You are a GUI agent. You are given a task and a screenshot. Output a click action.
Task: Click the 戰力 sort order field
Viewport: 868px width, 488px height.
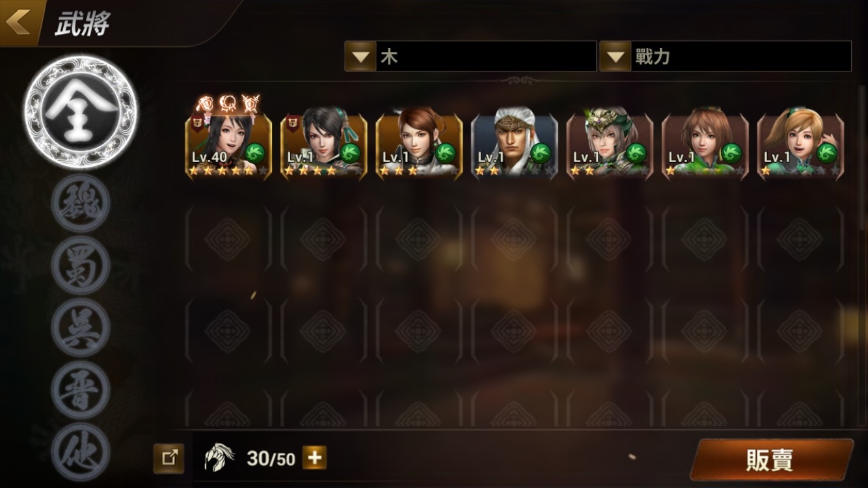coord(726,57)
